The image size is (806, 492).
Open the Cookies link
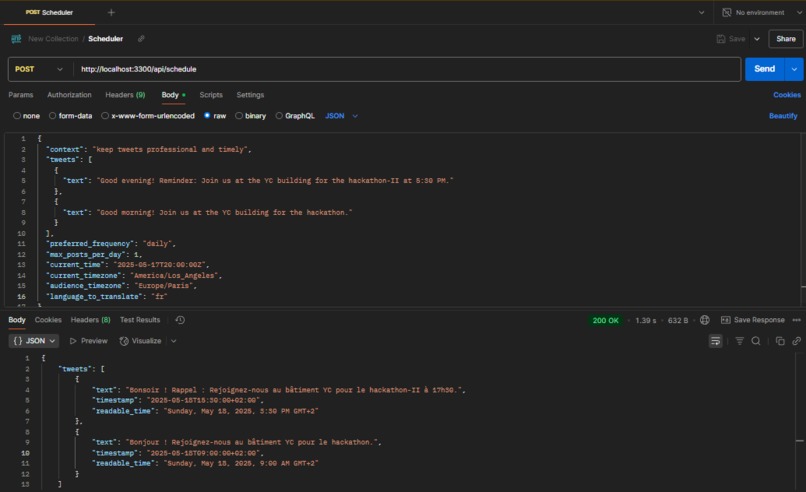tap(786, 95)
